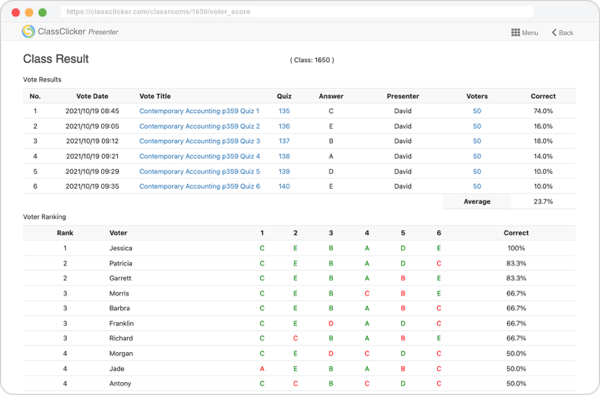
Task: Select voter Jessica in ranking
Action: [x=121, y=248]
